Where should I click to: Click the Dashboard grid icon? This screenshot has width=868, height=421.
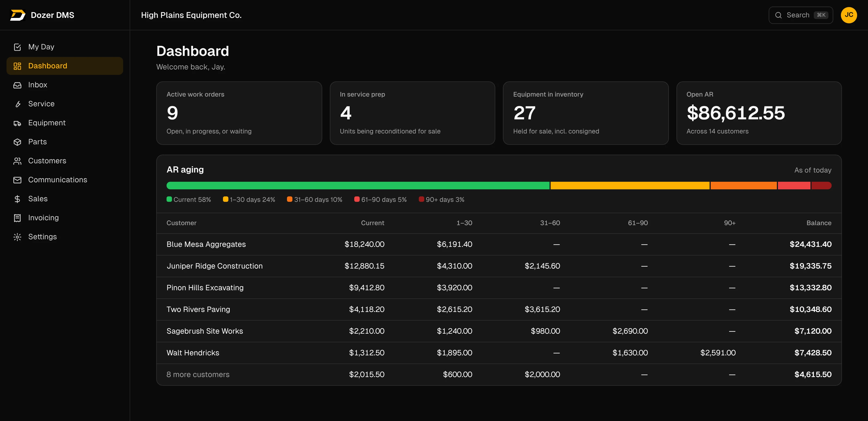coord(17,66)
